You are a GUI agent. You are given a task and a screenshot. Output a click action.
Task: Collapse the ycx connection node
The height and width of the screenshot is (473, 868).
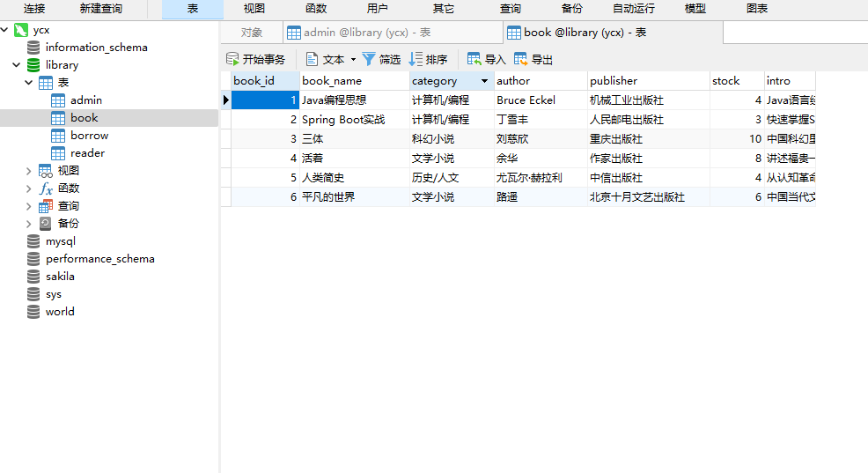4,29
